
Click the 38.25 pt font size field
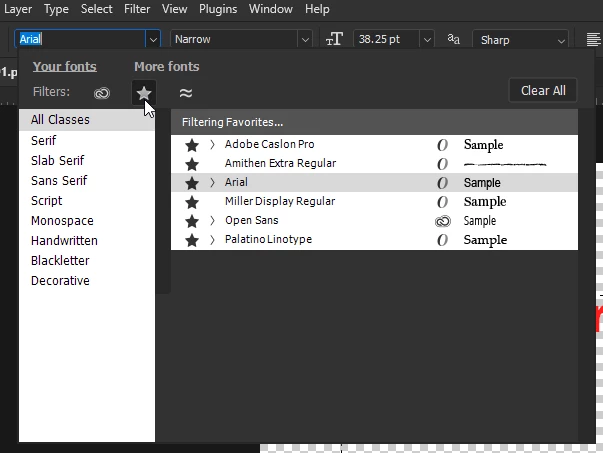[386, 39]
